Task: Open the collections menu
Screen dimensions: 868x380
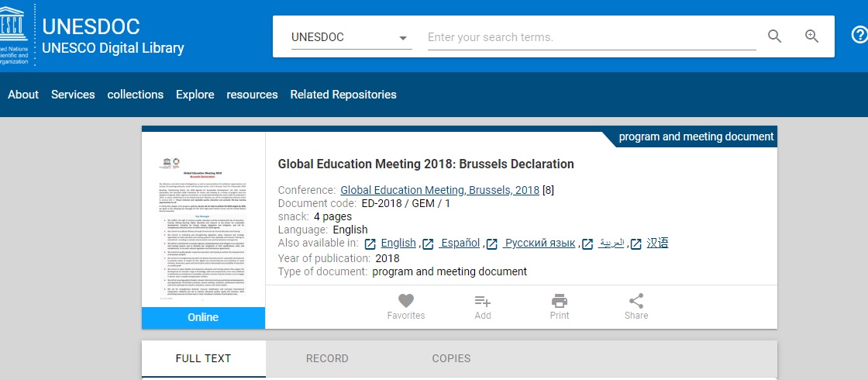Action: click(x=136, y=95)
